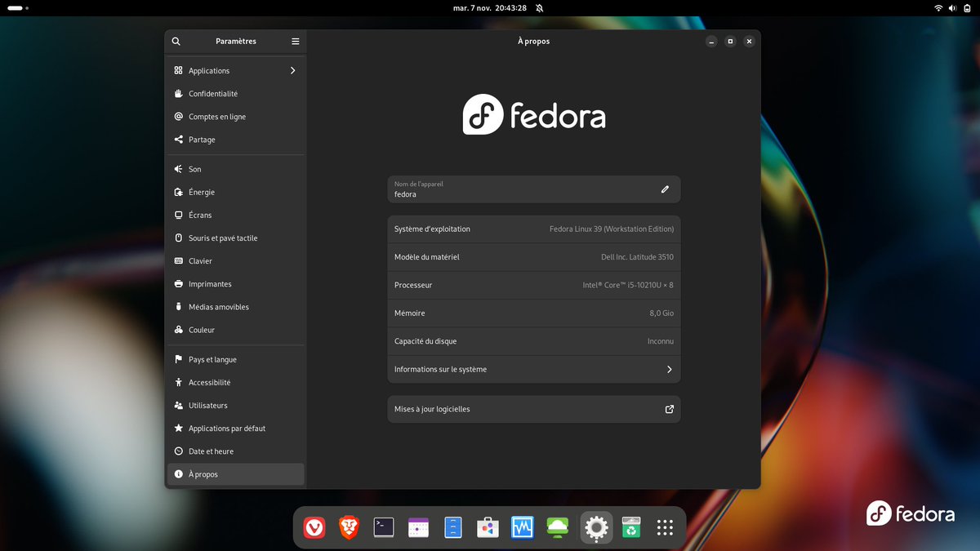Viewport: 980px width, 551px height.
Task: Select Clavier keyboard settings
Action: (x=235, y=261)
